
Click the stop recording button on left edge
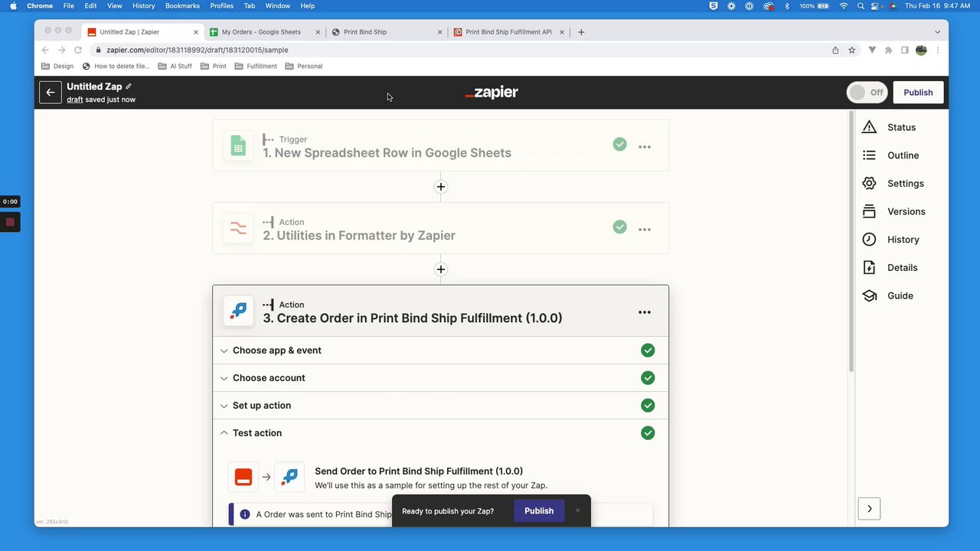pos(10,222)
